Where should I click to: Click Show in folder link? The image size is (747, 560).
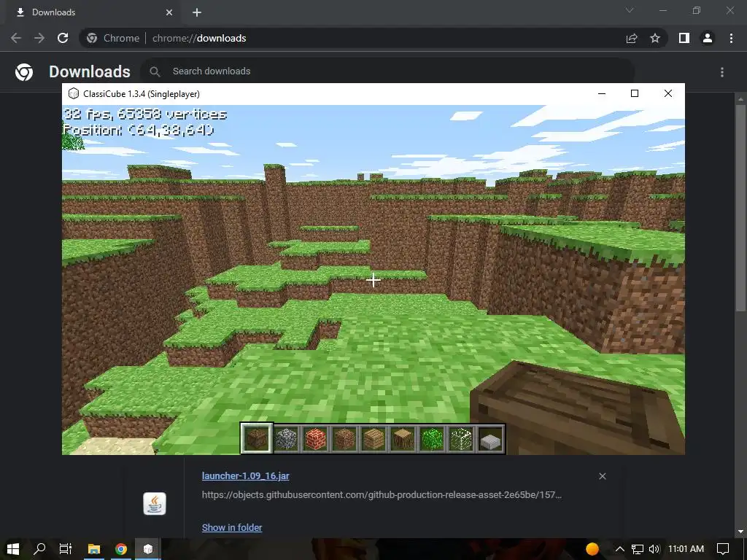click(x=232, y=528)
